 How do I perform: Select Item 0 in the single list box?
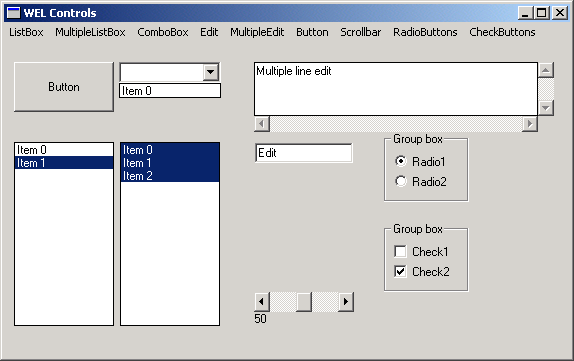[64, 150]
